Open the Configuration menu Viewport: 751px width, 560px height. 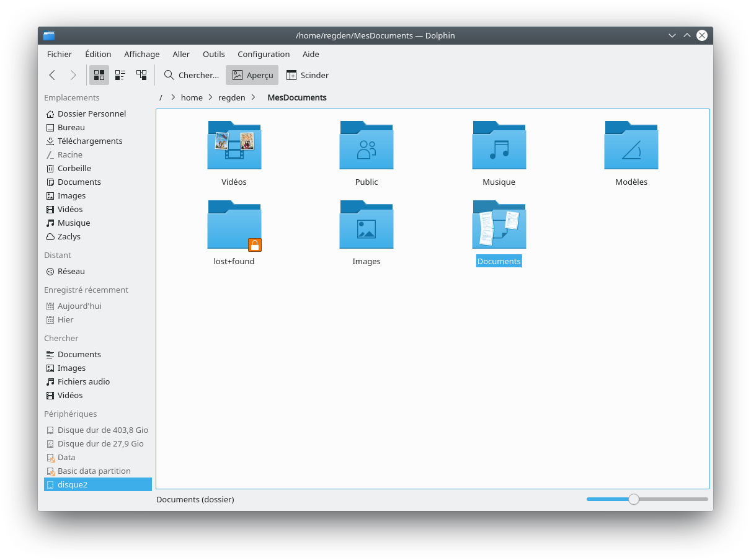264,54
